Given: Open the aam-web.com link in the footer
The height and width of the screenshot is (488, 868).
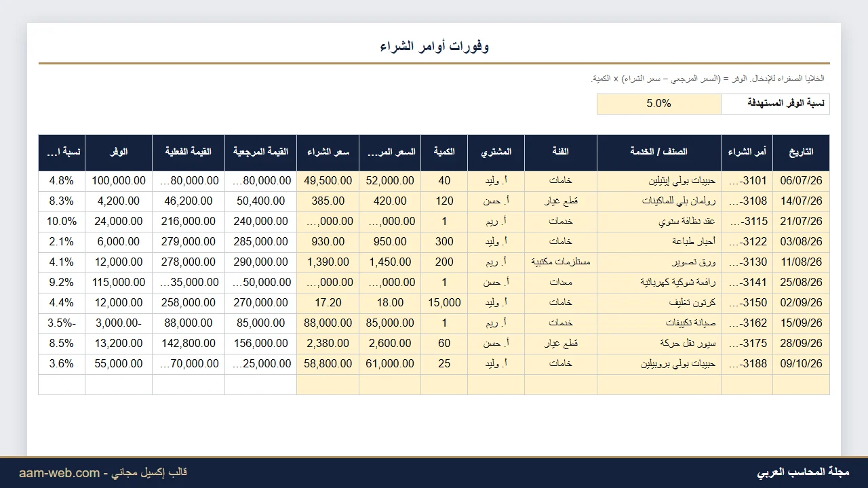Looking at the screenshot, I should [x=59, y=473].
